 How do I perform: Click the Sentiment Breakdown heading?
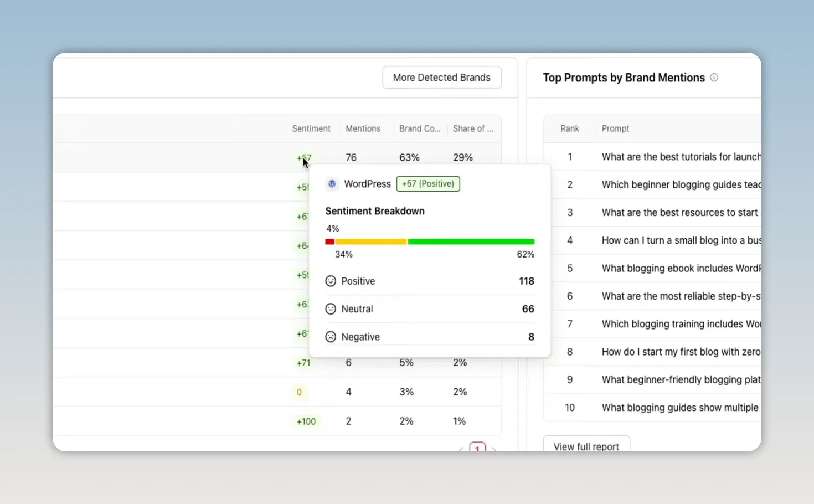(x=375, y=211)
